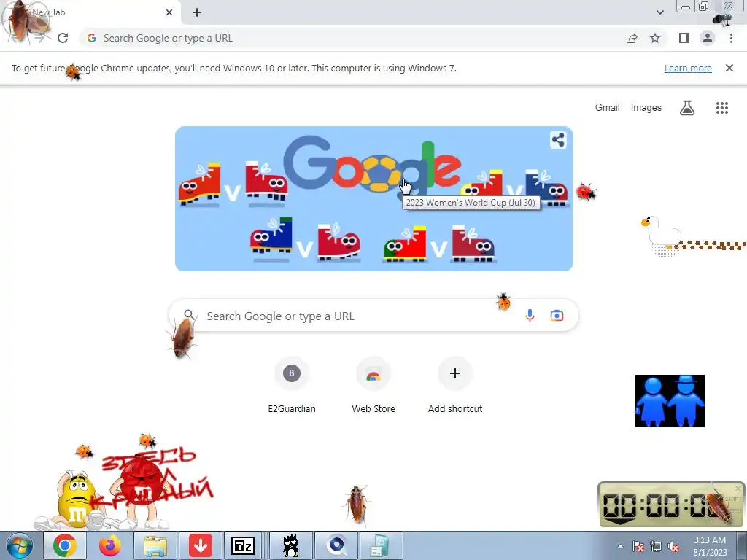Click the 00:00 digital timer widget
747x560 pixels.
[671, 505]
